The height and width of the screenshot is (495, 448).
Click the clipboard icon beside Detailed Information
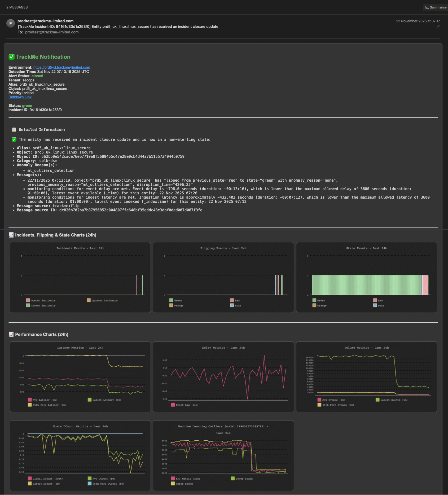(x=14, y=130)
